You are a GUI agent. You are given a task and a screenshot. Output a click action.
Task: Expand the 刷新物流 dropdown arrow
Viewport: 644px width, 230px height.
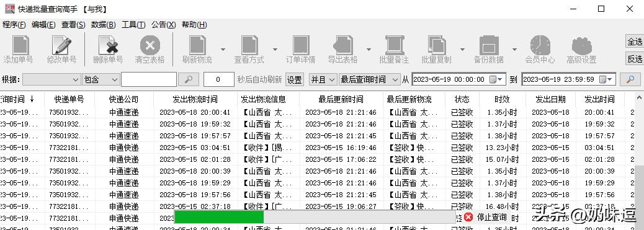click(223, 50)
